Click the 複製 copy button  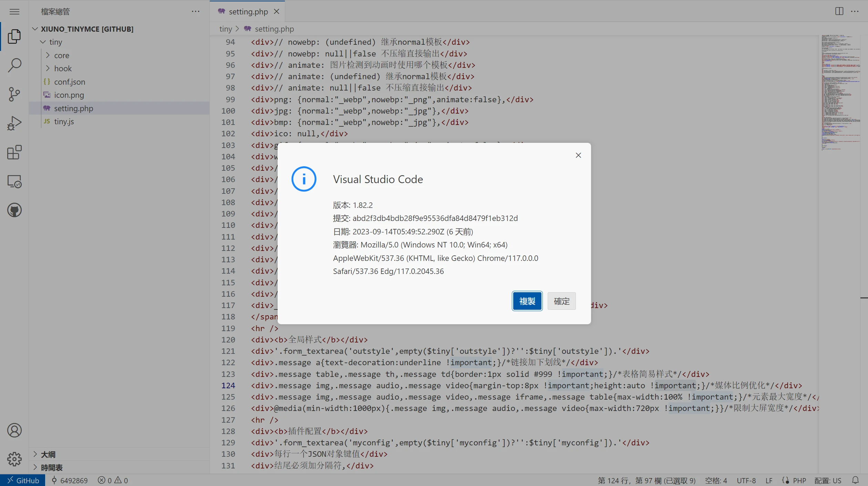527,301
